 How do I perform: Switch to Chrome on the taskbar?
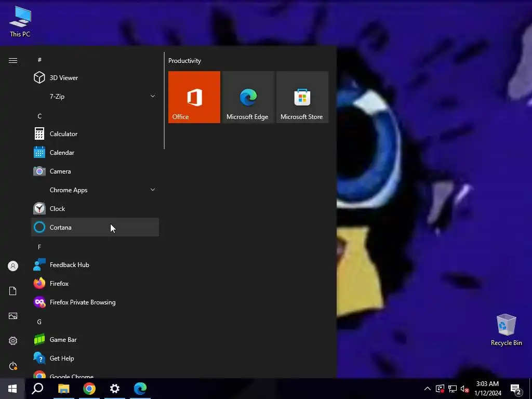[x=89, y=389]
